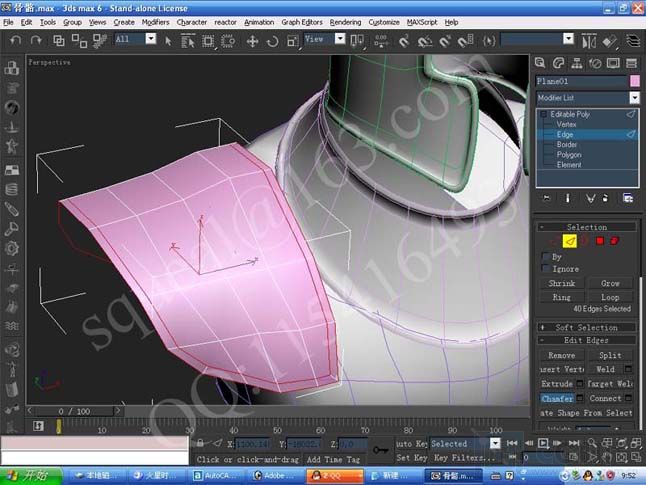
Task: Click the Ring button
Action: (x=562, y=297)
